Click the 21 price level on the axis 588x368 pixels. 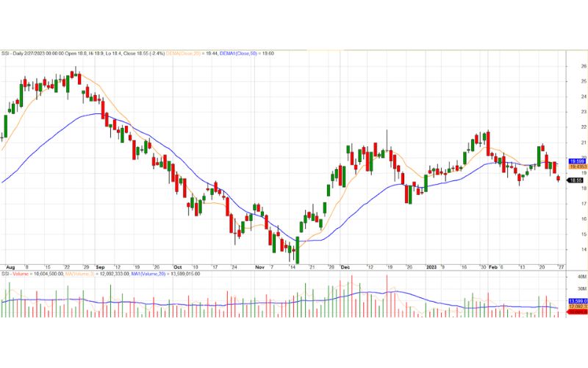pyautogui.click(x=584, y=143)
